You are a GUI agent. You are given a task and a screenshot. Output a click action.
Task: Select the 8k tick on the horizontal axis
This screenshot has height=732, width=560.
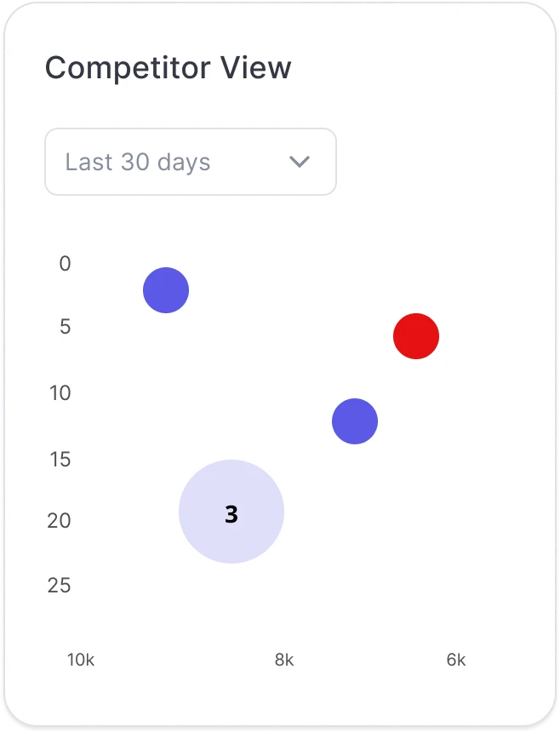pyautogui.click(x=284, y=660)
